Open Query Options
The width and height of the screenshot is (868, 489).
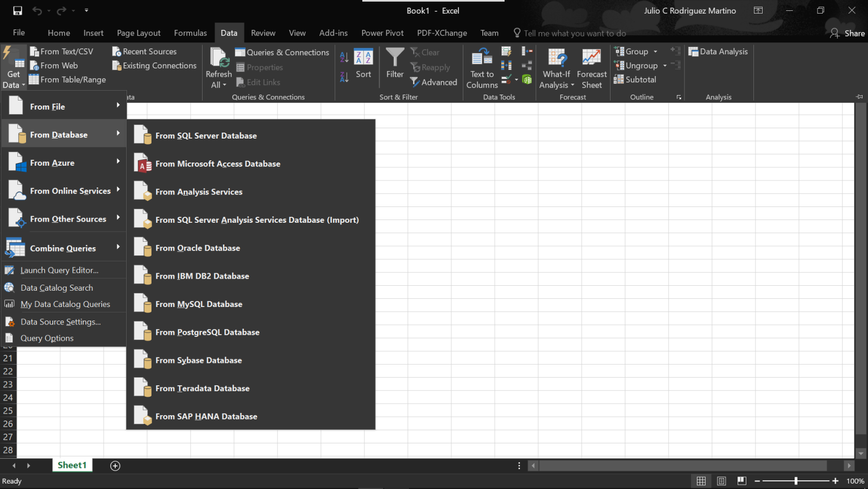[64, 338]
